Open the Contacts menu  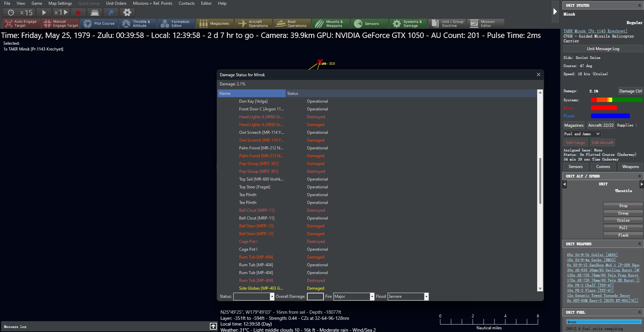point(187,3)
